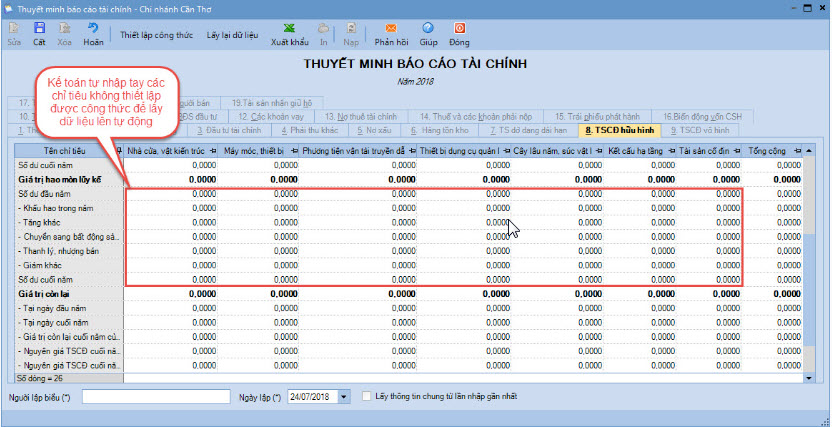
Task: Click Thiết lập công thức button
Action: [156, 36]
